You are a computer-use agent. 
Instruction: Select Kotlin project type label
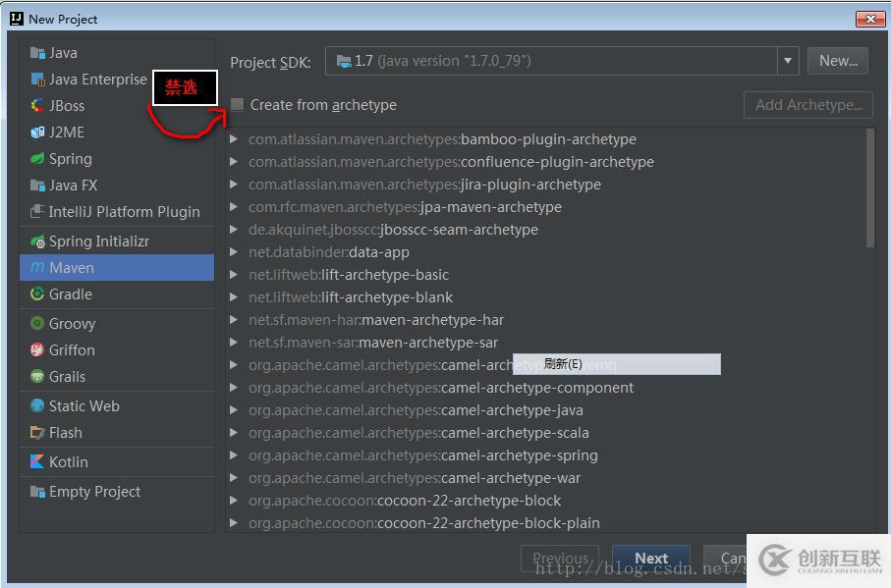tap(68, 462)
